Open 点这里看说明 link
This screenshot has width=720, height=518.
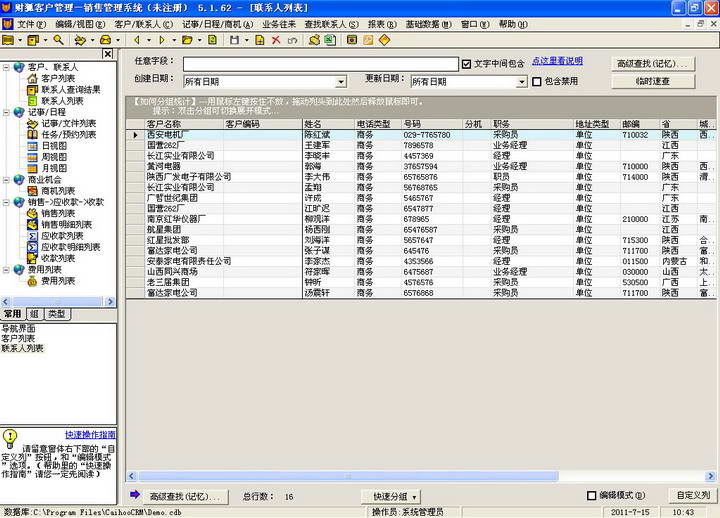point(557,61)
